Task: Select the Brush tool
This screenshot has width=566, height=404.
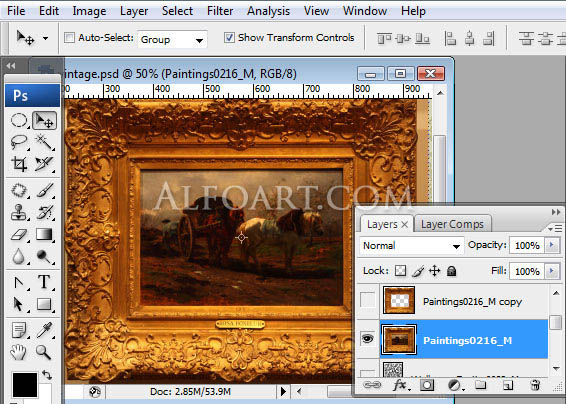Action: [x=44, y=190]
